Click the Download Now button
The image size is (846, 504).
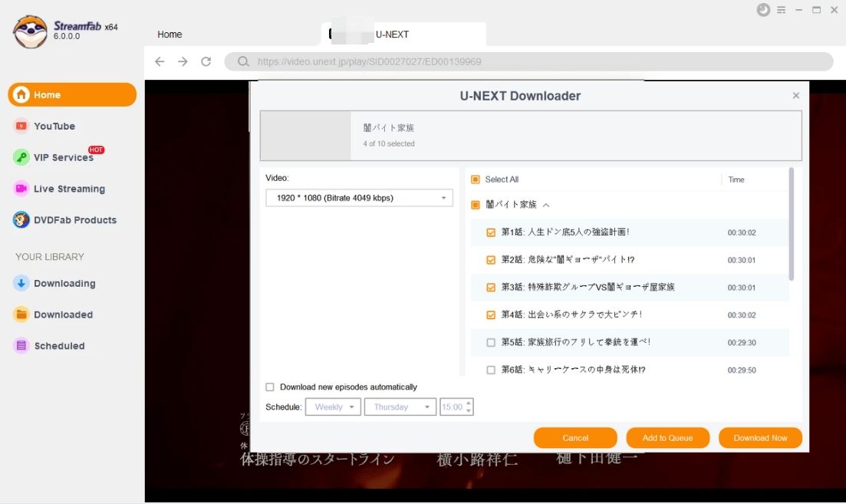point(760,437)
